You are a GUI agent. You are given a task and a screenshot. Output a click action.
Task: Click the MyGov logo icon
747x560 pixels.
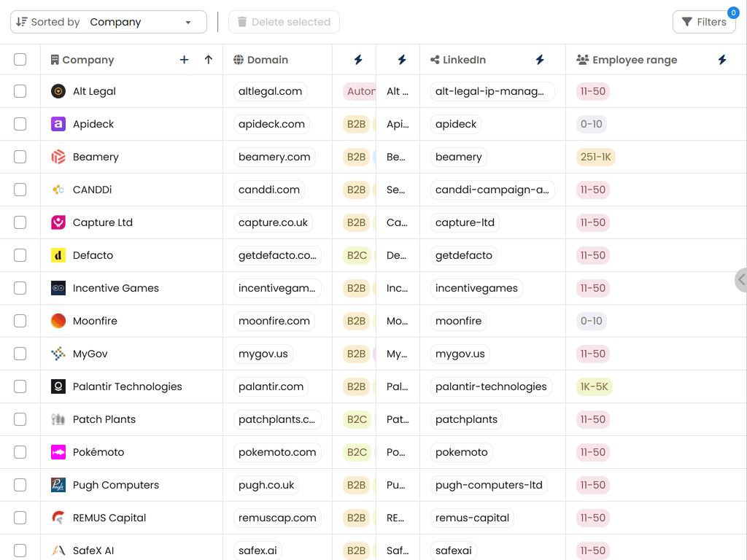point(58,354)
